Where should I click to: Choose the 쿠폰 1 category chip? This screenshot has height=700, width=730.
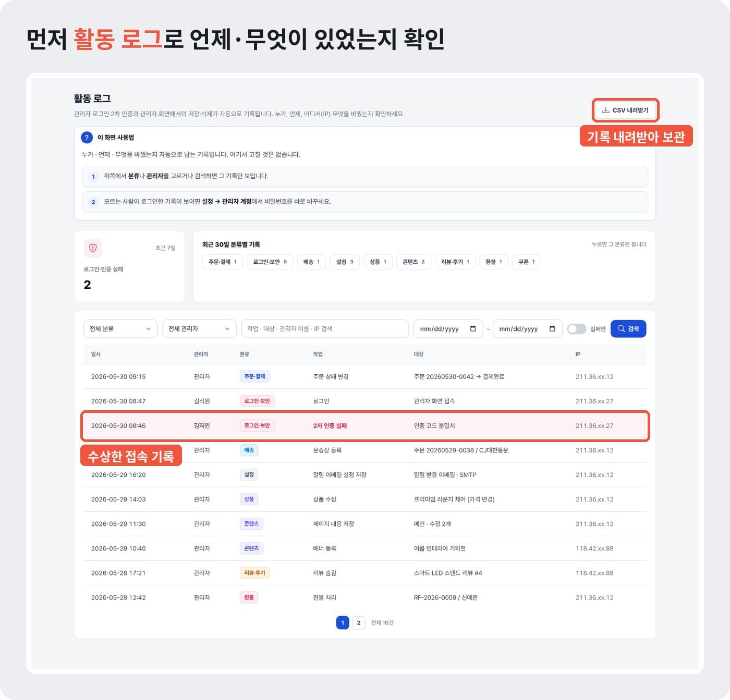click(x=527, y=262)
